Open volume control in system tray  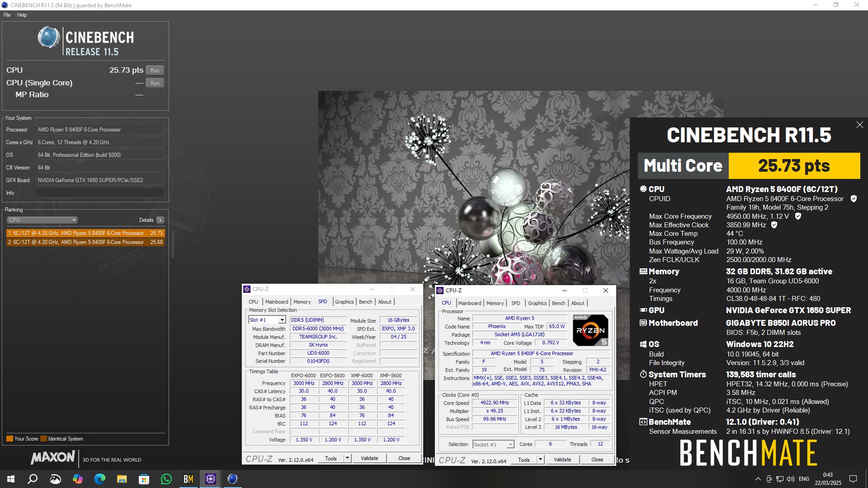coord(790,479)
